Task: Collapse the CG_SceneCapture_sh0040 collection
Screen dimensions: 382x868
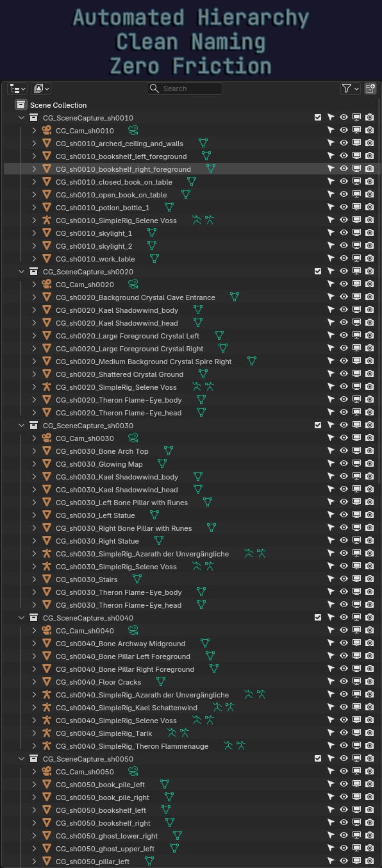Action: (x=21, y=618)
